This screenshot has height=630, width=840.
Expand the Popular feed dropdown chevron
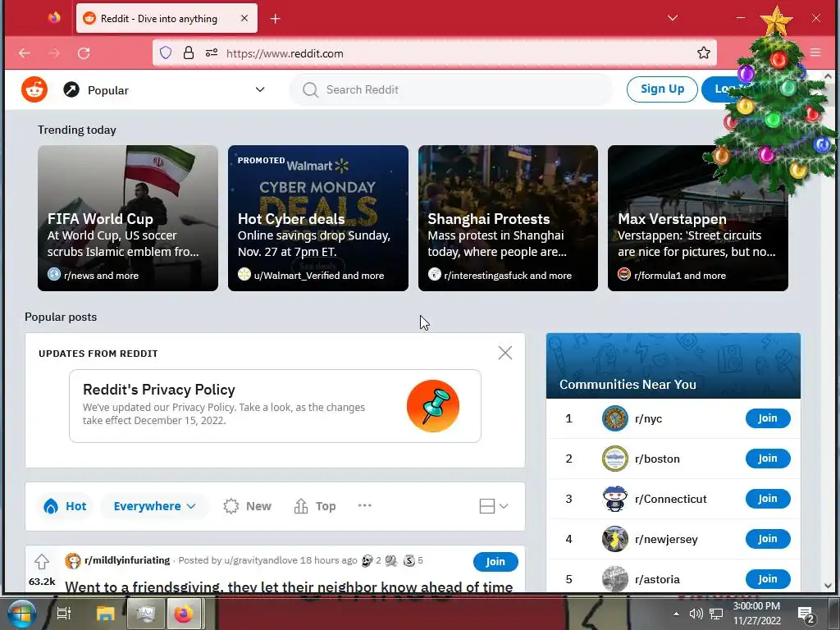point(260,89)
